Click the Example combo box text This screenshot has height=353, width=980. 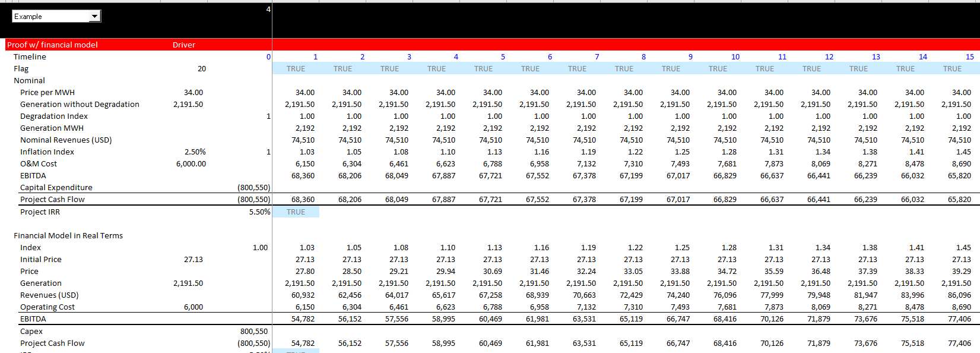[50, 17]
